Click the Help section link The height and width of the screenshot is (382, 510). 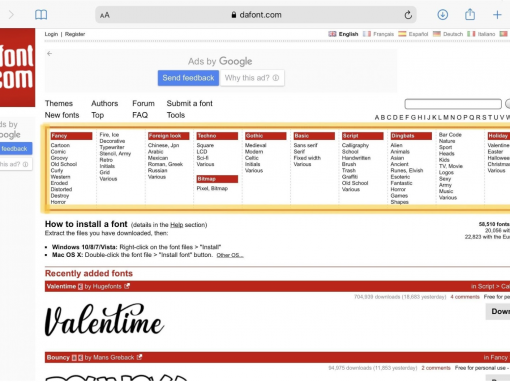177,225
